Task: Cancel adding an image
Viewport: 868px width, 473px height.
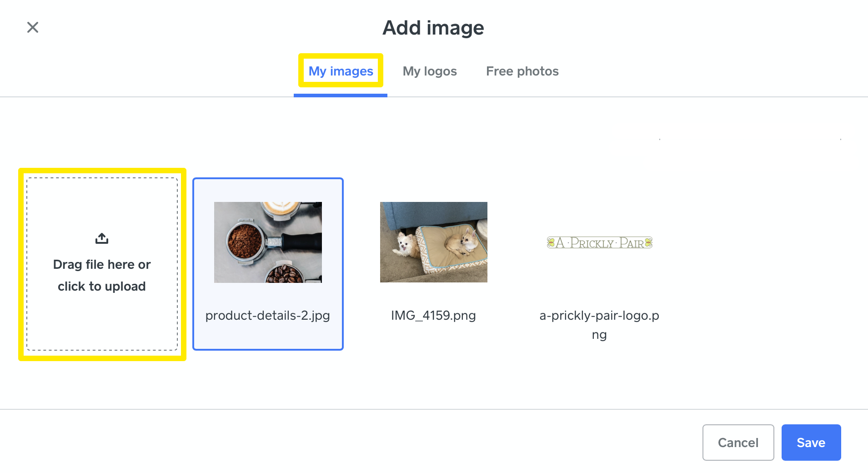Action: coord(738,442)
